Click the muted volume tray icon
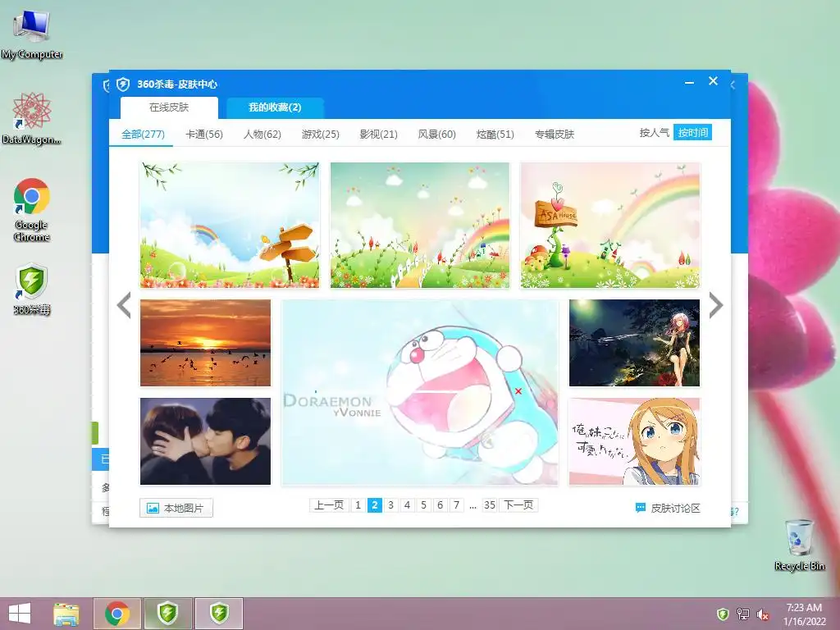This screenshot has height=630, width=840. pos(763,614)
